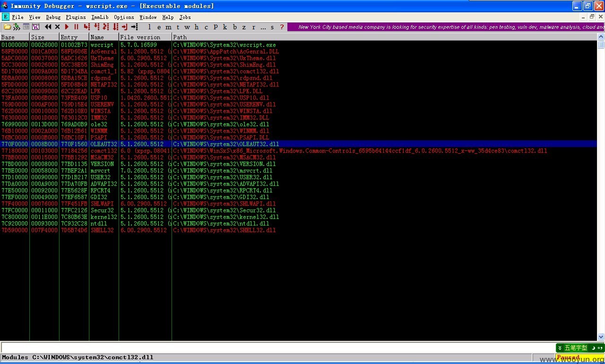Screen dimensions: 605x364
Task: Open the ImmLib menu
Action: 100,17
